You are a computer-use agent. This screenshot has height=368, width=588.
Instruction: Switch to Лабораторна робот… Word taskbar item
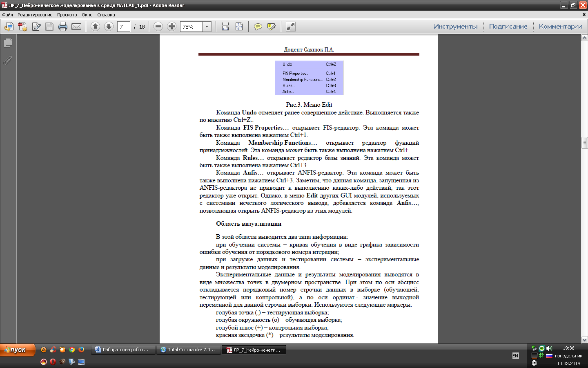(x=123, y=350)
